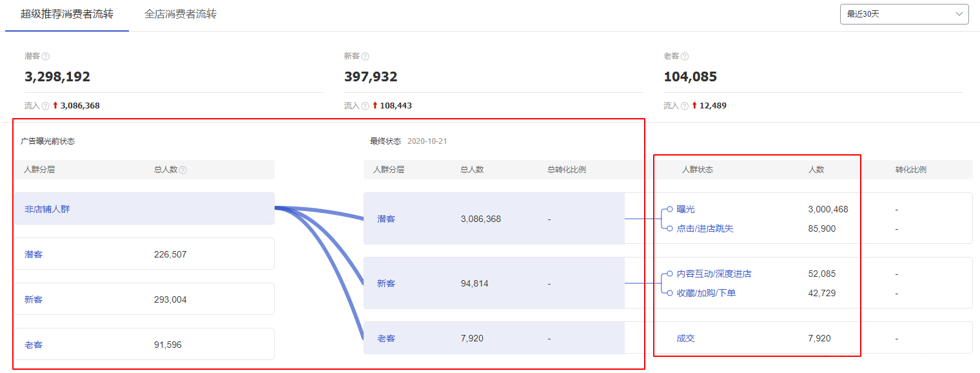Switch to the 全店消费者流转 tab

pyautogui.click(x=181, y=14)
